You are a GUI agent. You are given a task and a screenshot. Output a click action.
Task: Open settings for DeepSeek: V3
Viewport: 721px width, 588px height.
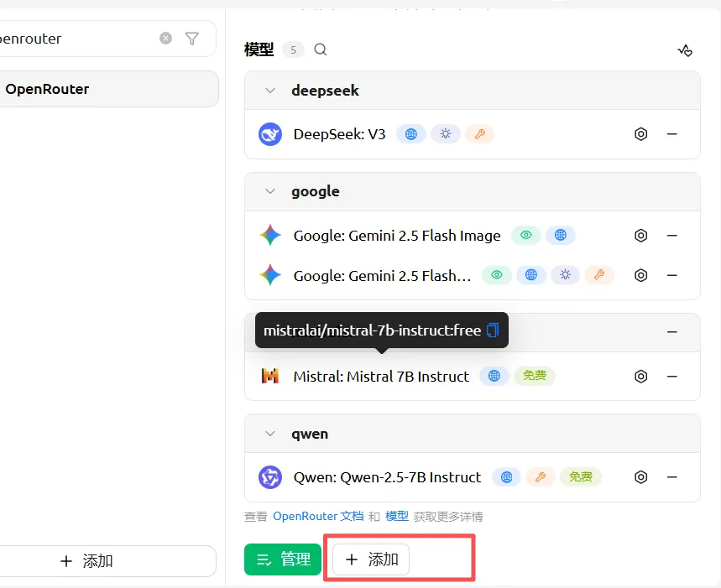point(641,134)
